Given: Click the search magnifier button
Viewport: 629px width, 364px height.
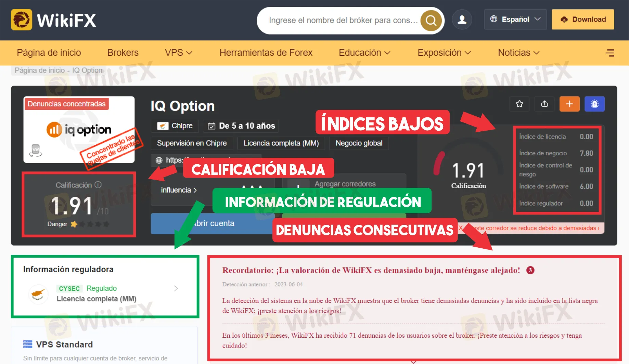Looking at the screenshot, I should click(431, 21).
